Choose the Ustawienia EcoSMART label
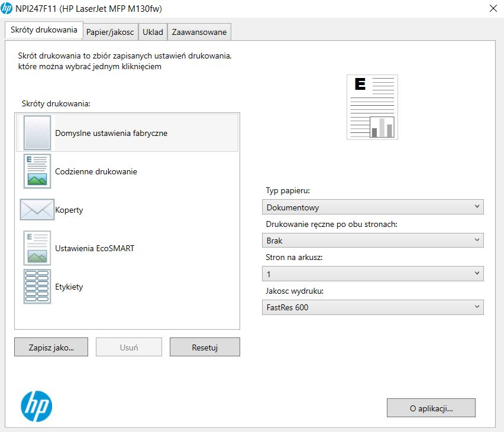The image size is (504, 432). point(95,248)
